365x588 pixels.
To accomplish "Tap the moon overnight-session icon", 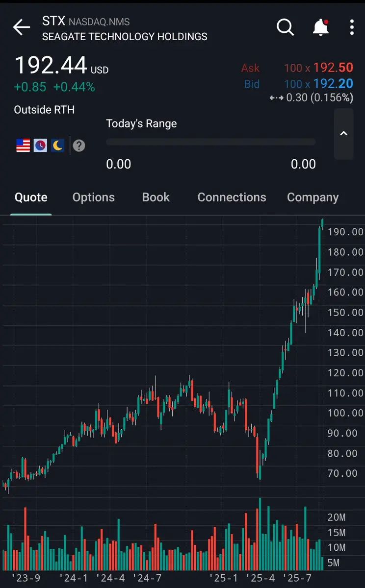I will pos(57,146).
